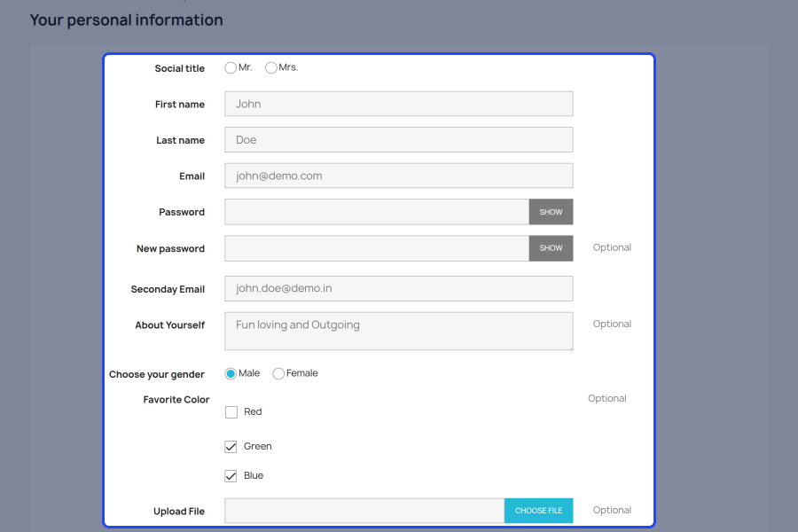Click into the Email input field
The image size is (798, 532).
(398, 176)
